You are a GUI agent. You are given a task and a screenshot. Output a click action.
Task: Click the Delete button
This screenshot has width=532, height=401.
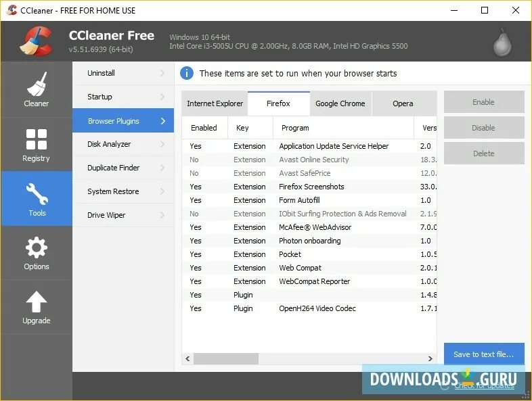484,154
